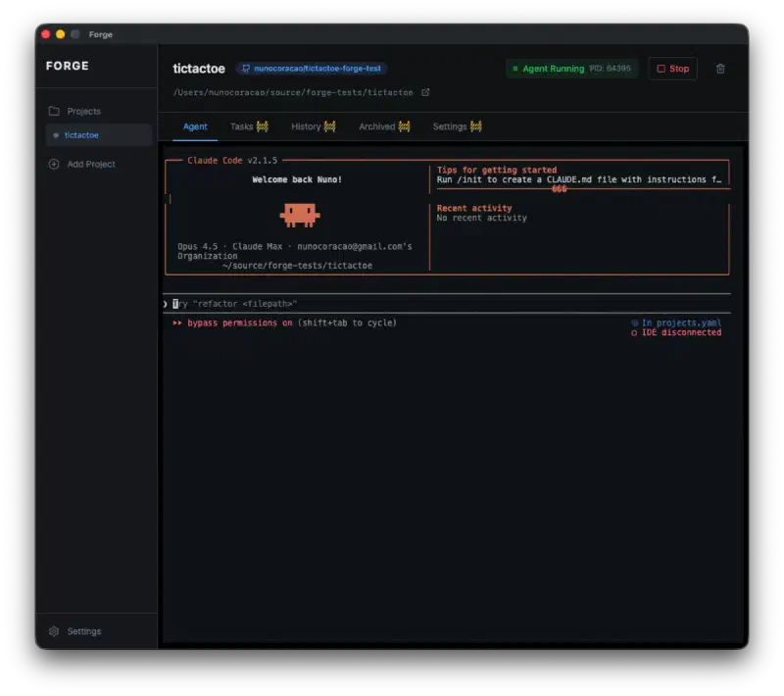Click the project path /Users/nunocoracao/source/forge-tests/tictactoe
Screen dimensions: 784x696
click(293, 92)
